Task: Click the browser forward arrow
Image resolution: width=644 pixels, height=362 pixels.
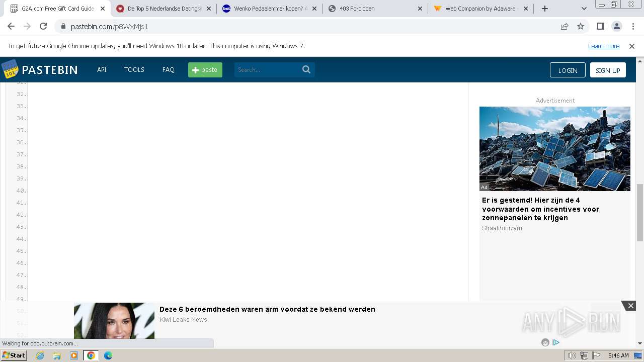Action: pos(27,27)
